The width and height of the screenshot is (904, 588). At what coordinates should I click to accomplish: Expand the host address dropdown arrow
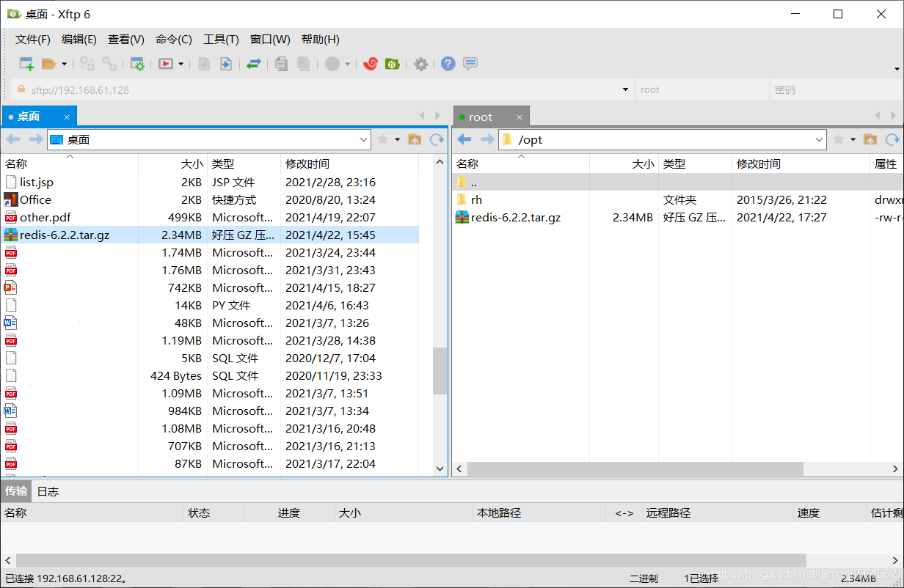click(x=625, y=89)
